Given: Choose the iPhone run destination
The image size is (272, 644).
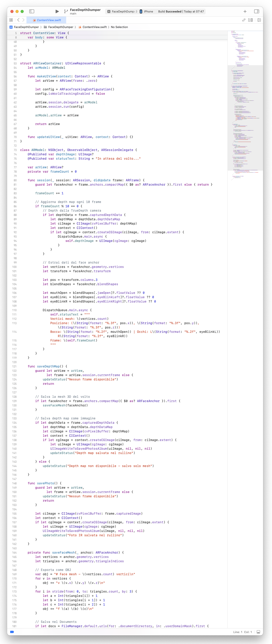Looking at the screenshot, I should [x=146, y=11].
